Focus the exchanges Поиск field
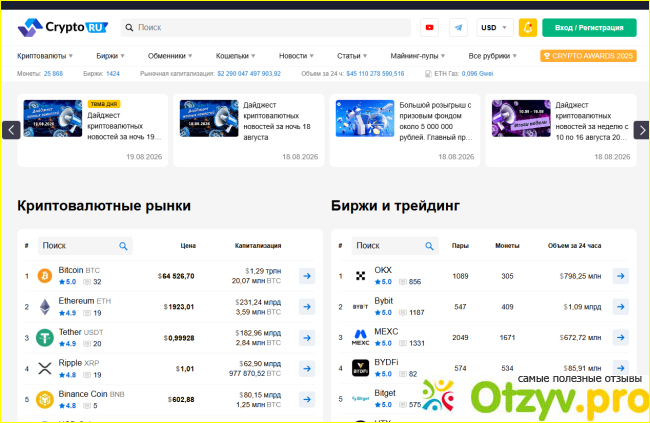This screenshot has height=423, width=650. coord(395,246)
